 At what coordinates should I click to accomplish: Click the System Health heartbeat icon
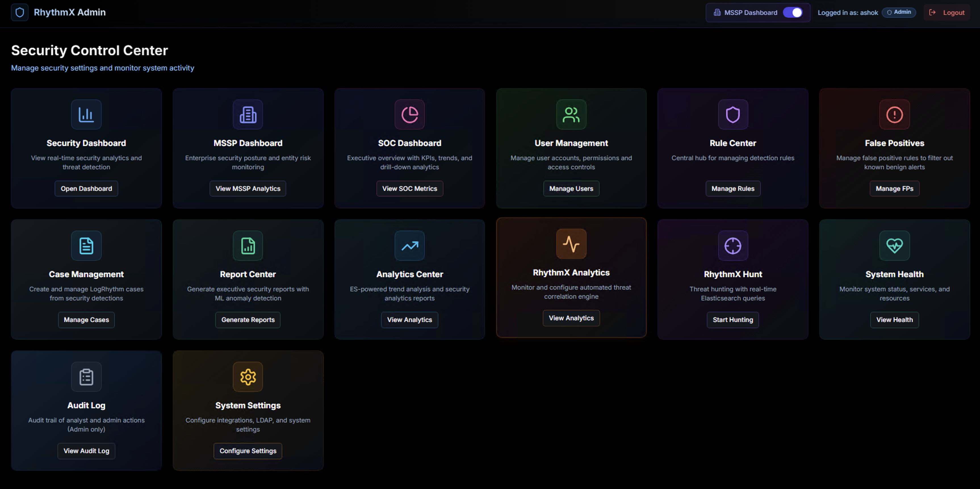(x=894, y=245)
